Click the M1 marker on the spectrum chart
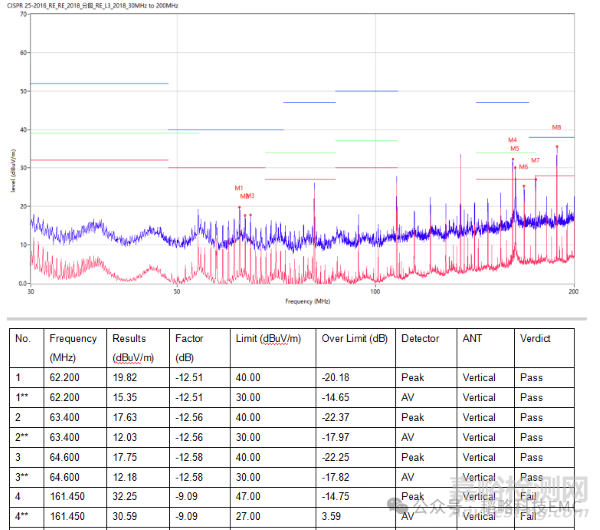Screen dimensions: 600x530 (x=239, y=188)
